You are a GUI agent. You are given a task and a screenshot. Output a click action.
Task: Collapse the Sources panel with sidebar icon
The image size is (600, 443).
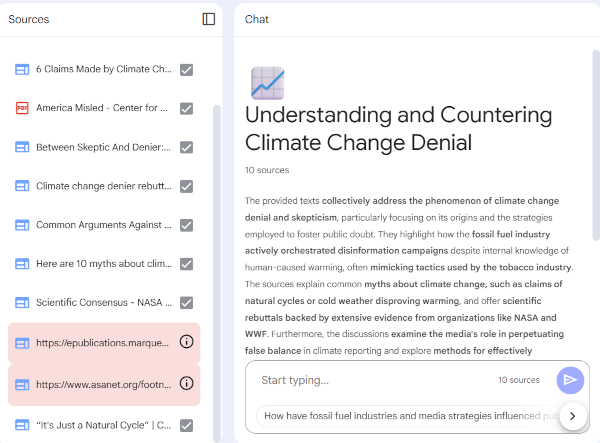click(x=208, y=19)
